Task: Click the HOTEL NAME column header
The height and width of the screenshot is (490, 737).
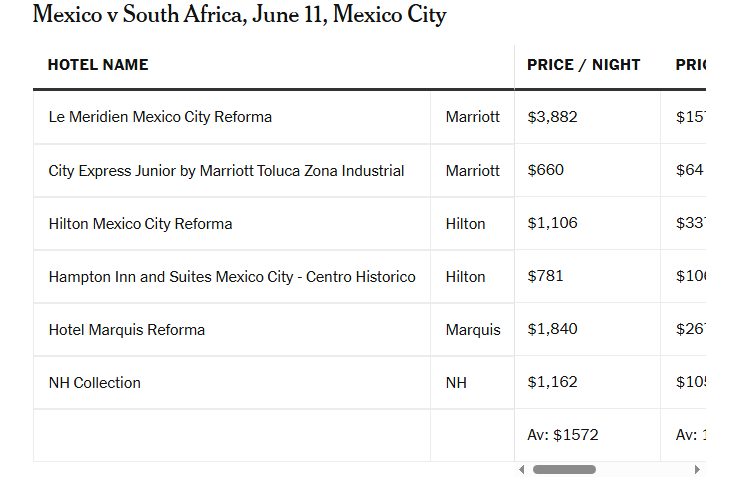Action: pyautogui.click(x=98, y=65)
